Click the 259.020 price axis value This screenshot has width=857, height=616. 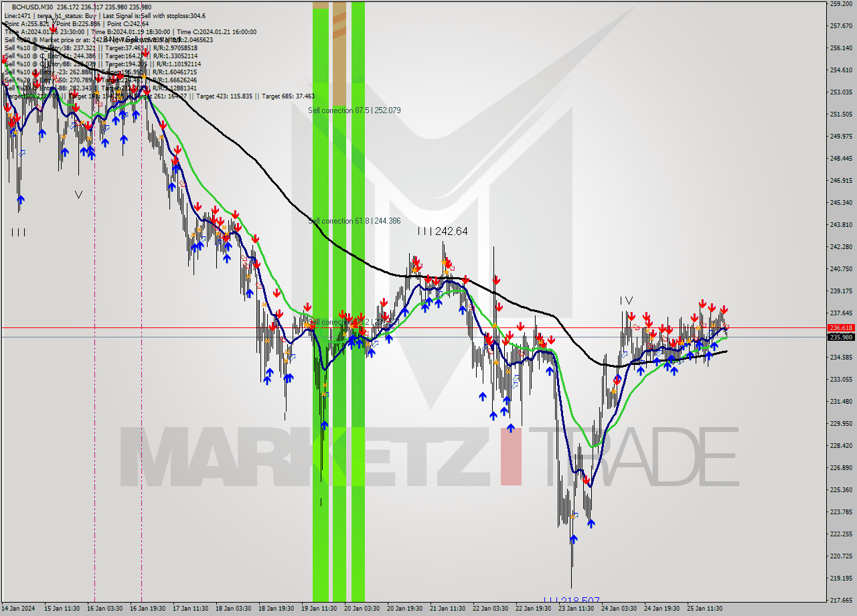[841, 3]
